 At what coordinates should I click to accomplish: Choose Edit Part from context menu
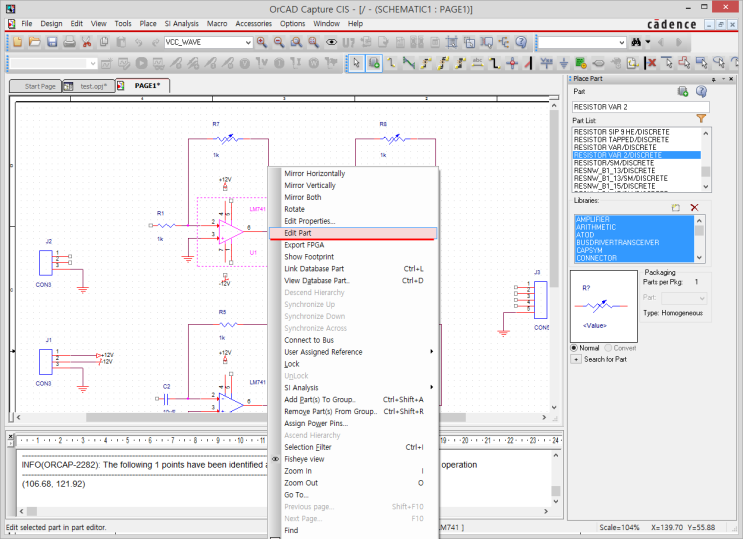(x=353, y=233)
